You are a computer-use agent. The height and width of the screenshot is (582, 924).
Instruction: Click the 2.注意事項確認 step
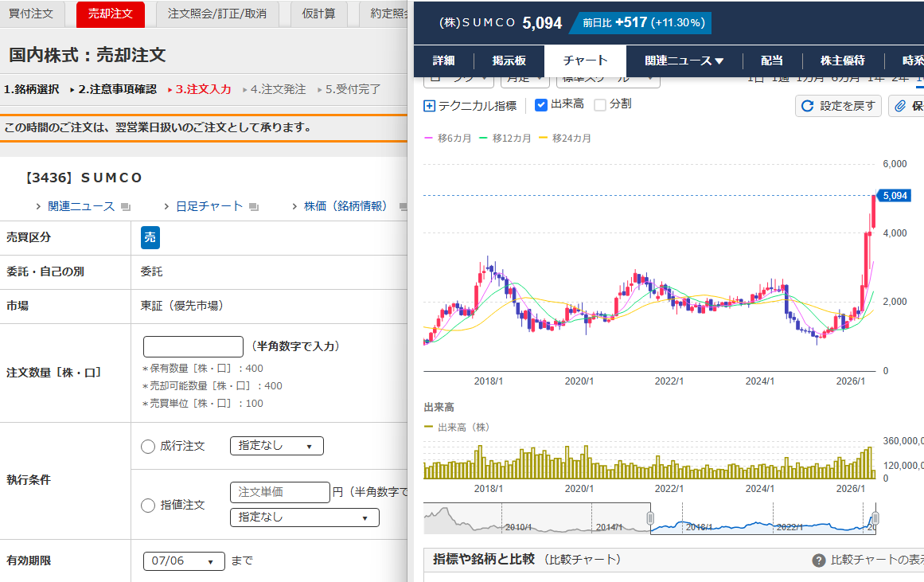click(117, 90)
